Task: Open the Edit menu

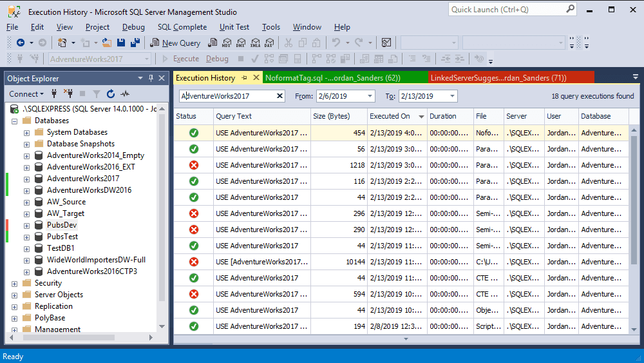Action: [x=37, y=27]
